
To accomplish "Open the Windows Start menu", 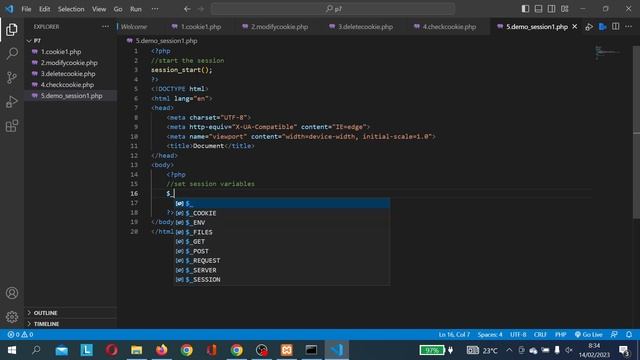I will [12, 350].
